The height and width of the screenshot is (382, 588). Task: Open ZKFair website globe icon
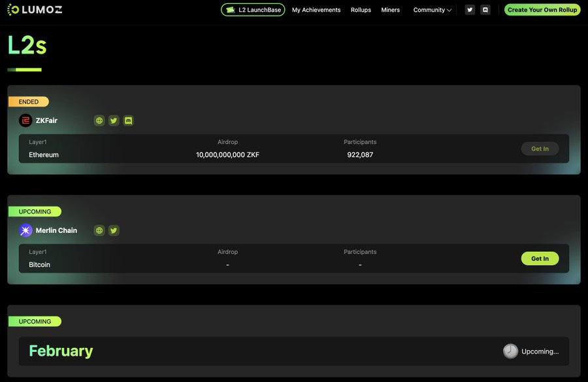click(99, 120)
